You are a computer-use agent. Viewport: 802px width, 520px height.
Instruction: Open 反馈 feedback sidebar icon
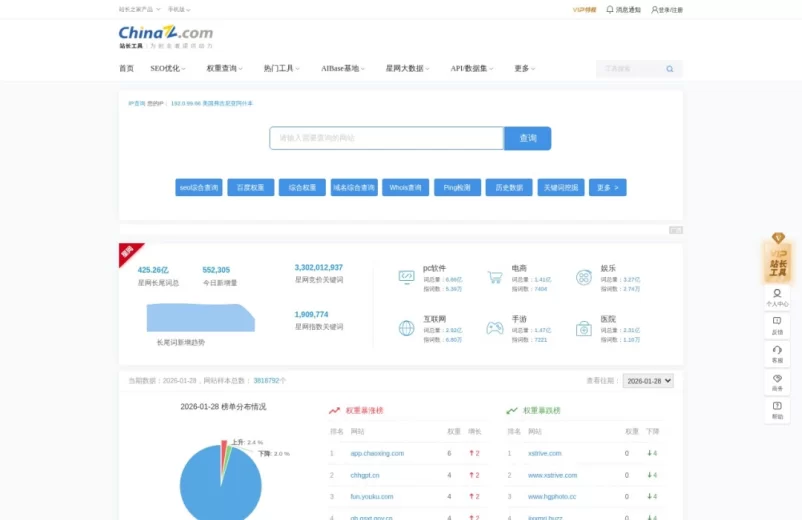click(777, 326)
